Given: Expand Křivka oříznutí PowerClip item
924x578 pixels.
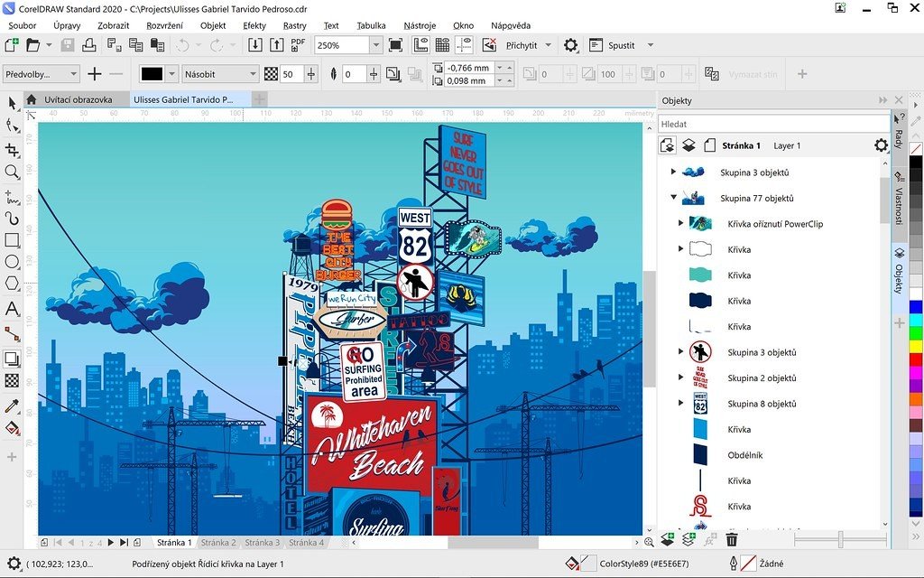Looking at the screenshot, I should [681, 223].
